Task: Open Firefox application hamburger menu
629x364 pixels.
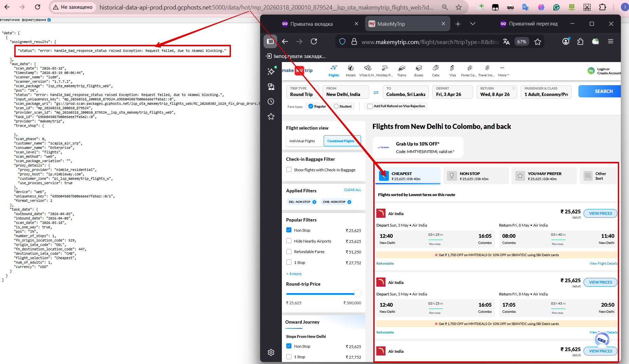Action: point(611,41)
